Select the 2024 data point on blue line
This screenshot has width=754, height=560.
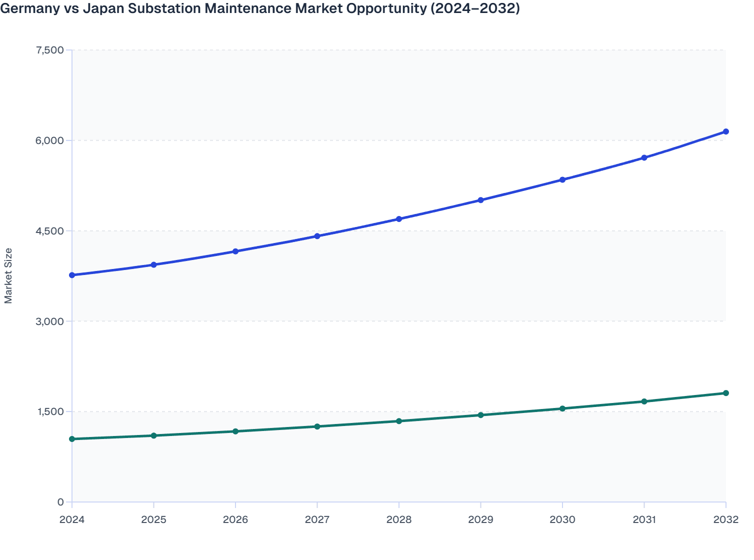72,274
